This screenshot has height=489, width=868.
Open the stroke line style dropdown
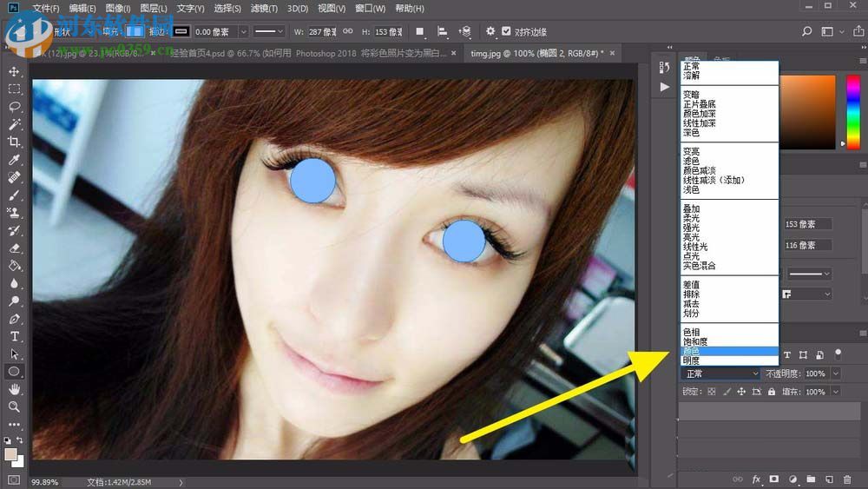(269, 32)
